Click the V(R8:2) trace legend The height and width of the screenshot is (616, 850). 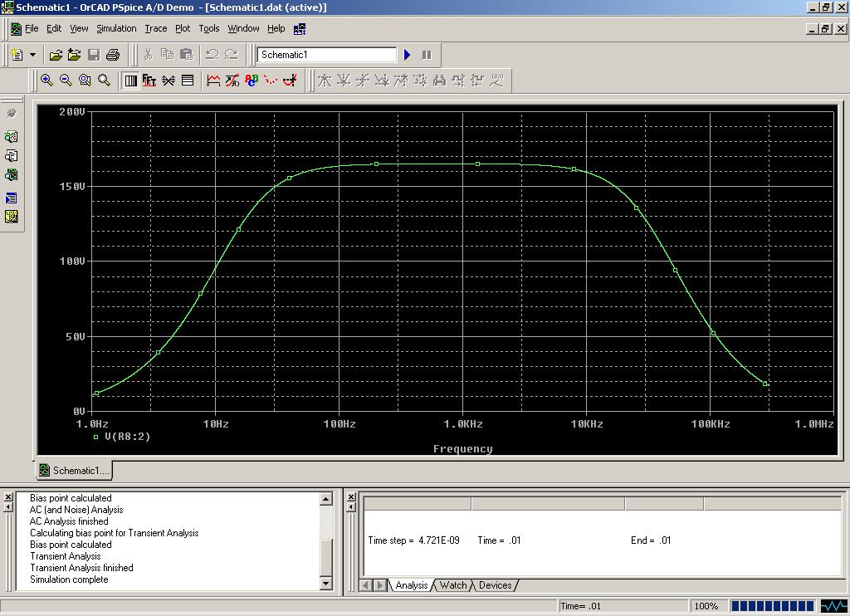click(122, 437)
